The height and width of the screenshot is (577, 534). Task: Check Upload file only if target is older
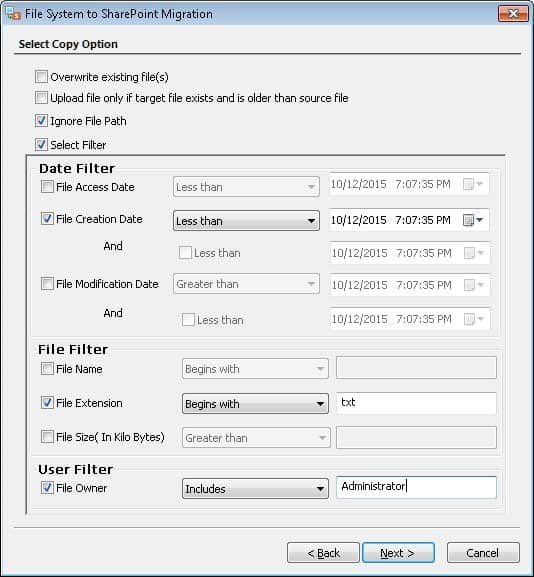(x=41, y=98)
